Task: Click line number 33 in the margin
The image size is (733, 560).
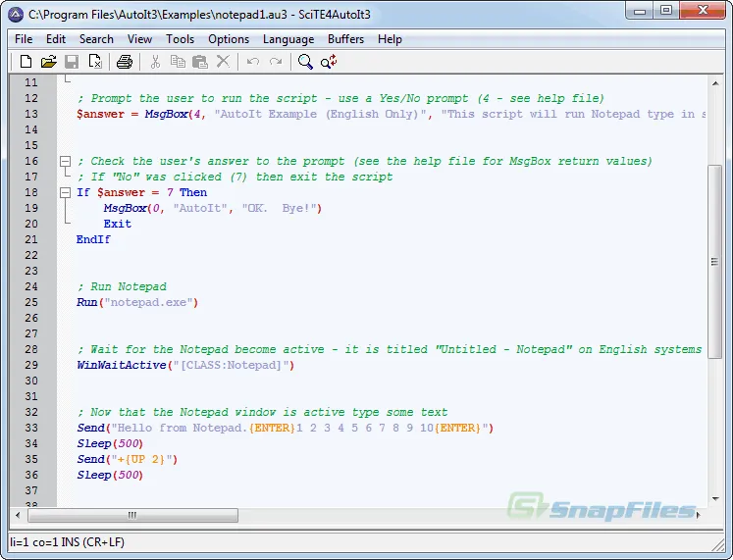Action: tap(31, 428)
